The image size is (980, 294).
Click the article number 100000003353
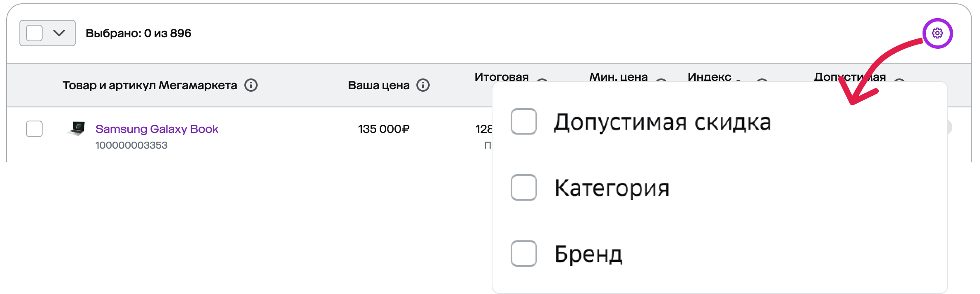131,145
